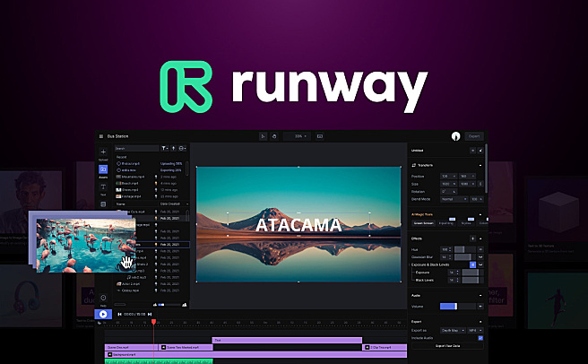588x364 pixels.
Task: Click the Export Raw Data button
Action: (x=447, y=346)
